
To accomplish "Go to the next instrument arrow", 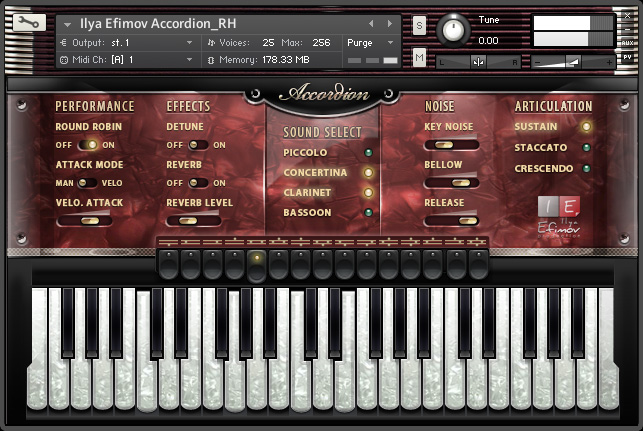I will [388, 24].
